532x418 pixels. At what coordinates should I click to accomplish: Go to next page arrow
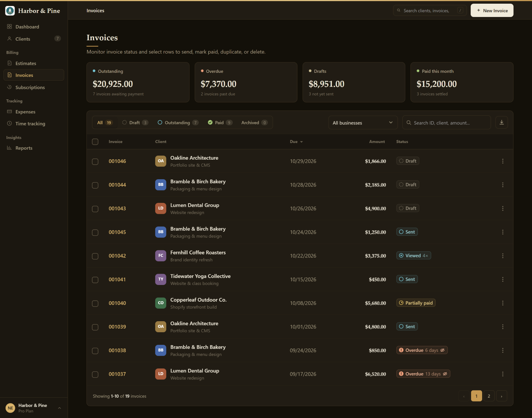tap(501, 396)
